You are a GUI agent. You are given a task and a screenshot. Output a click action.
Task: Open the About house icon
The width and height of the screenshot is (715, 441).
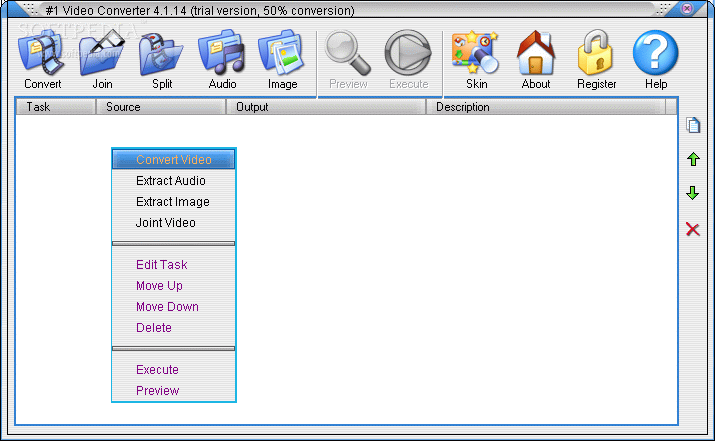(536, 59)
